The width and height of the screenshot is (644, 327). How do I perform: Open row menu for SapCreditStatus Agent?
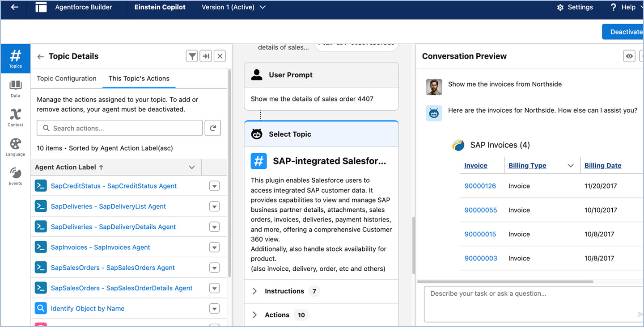[215, 186]
